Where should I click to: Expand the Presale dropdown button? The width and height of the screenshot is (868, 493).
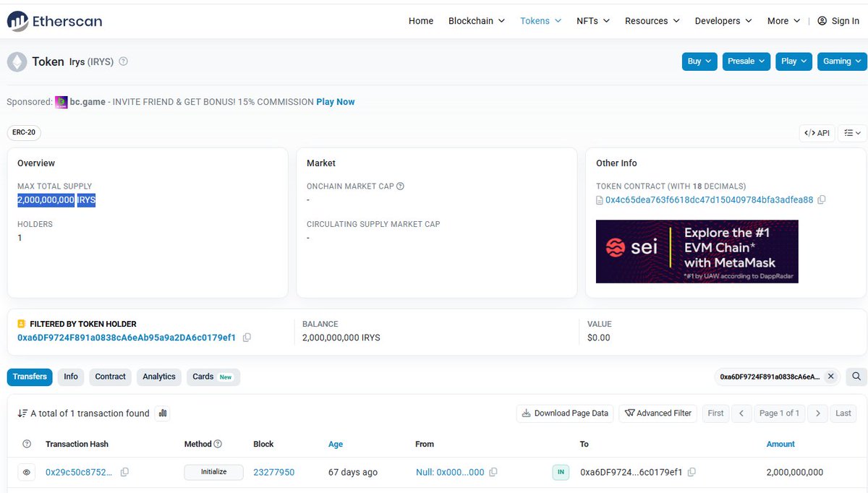click(746, 61)
